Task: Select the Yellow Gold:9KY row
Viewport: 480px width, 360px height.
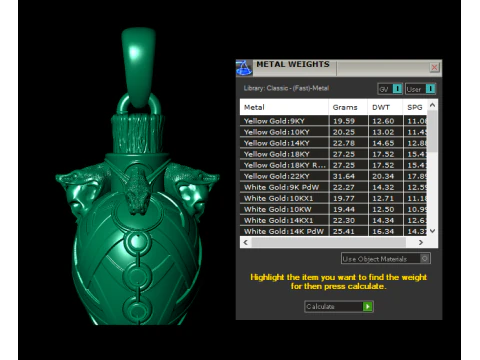Action: 333,121
